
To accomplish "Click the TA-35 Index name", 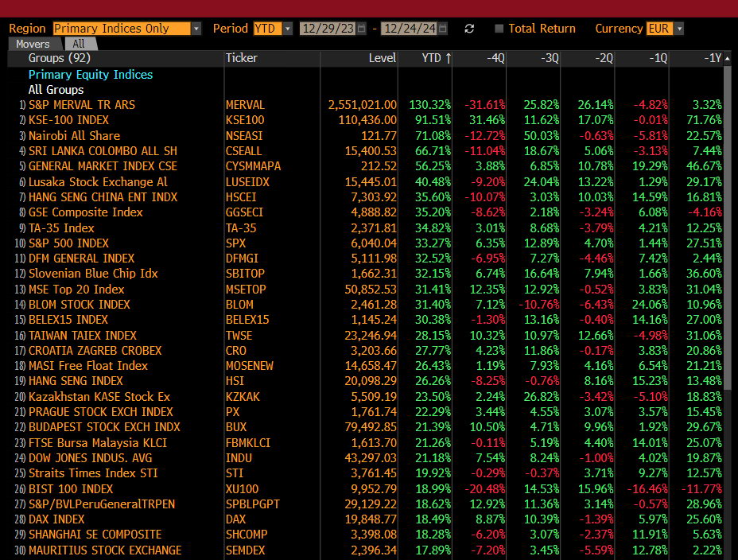I will [61, 227].
